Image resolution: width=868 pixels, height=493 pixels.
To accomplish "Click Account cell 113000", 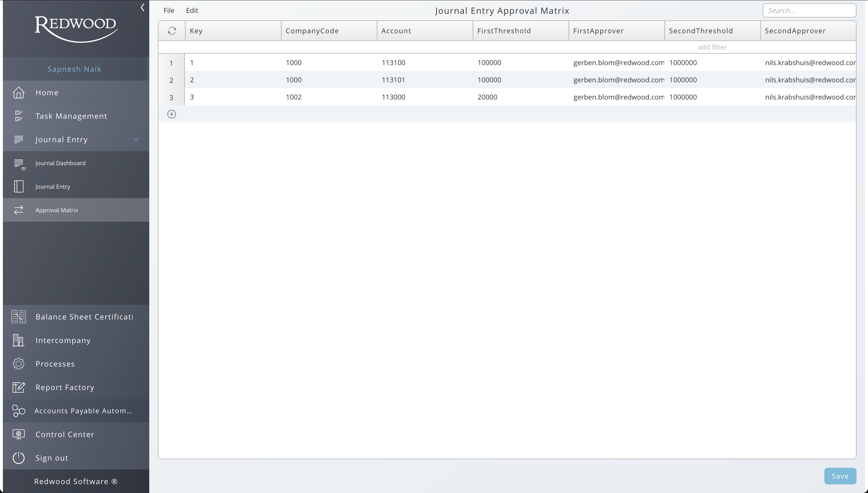I will pyautogui.click(x=425, y=97).
